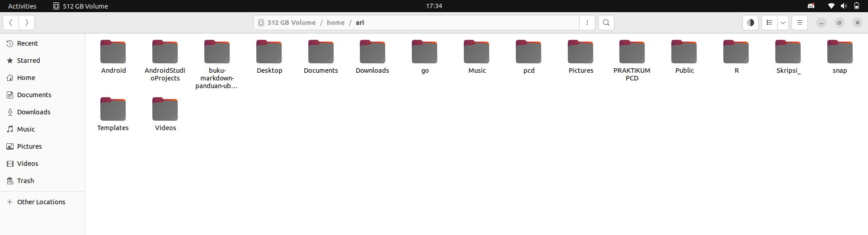Open the clock showing 17:34
The height and width of the screenshot is (235, 868).
click(434, 6)
